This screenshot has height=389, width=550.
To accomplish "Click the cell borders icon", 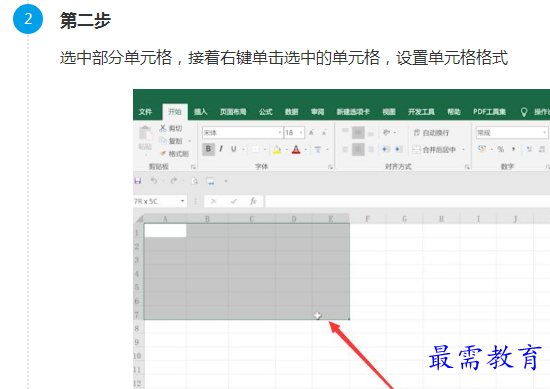I will 255,149.
